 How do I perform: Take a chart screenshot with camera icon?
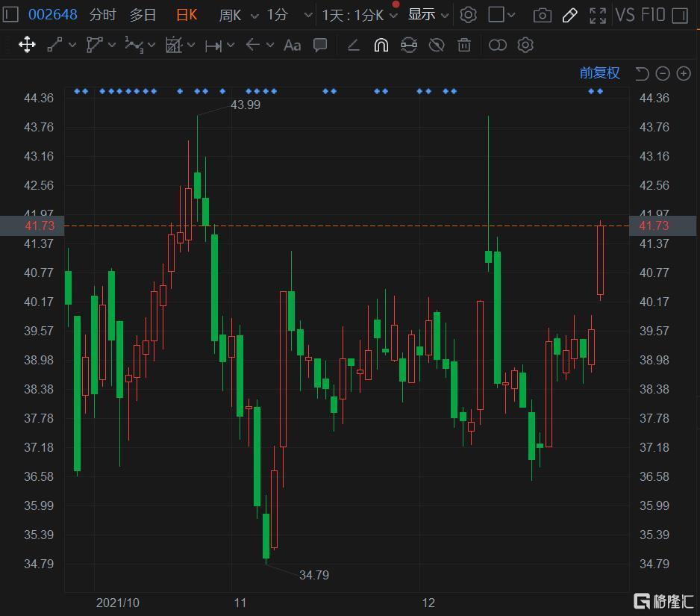(x=542, y=16)
